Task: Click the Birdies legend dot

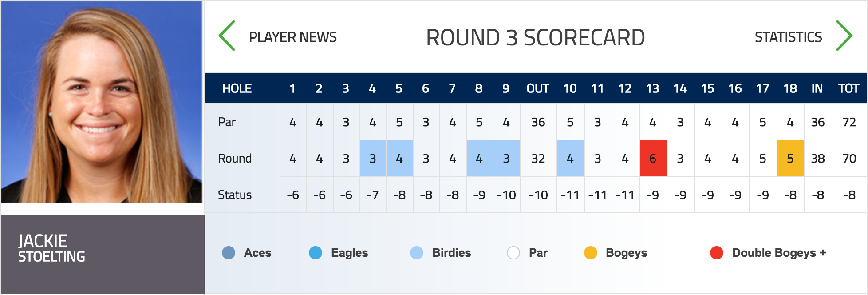Action: pos(417,253)
